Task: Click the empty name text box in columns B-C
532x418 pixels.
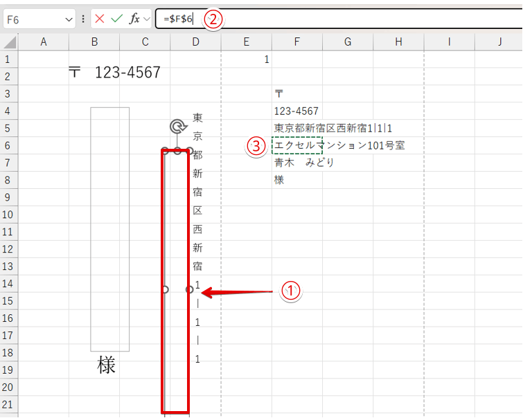Action: pyautogui.click(x=110, y=229)
